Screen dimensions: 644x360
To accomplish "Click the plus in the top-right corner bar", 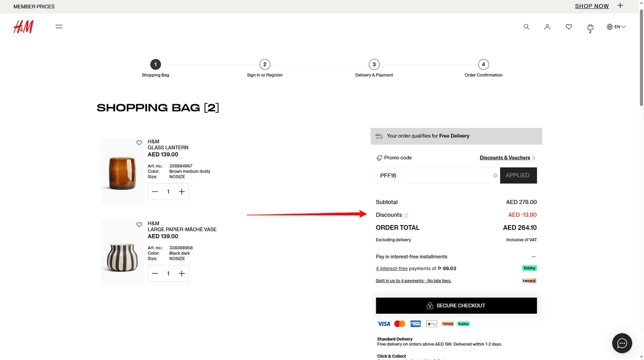I will (620, 6).
